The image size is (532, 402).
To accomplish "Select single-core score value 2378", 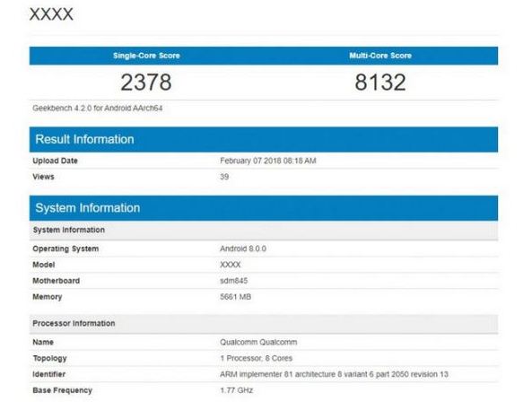I will [x=146, y=83].
